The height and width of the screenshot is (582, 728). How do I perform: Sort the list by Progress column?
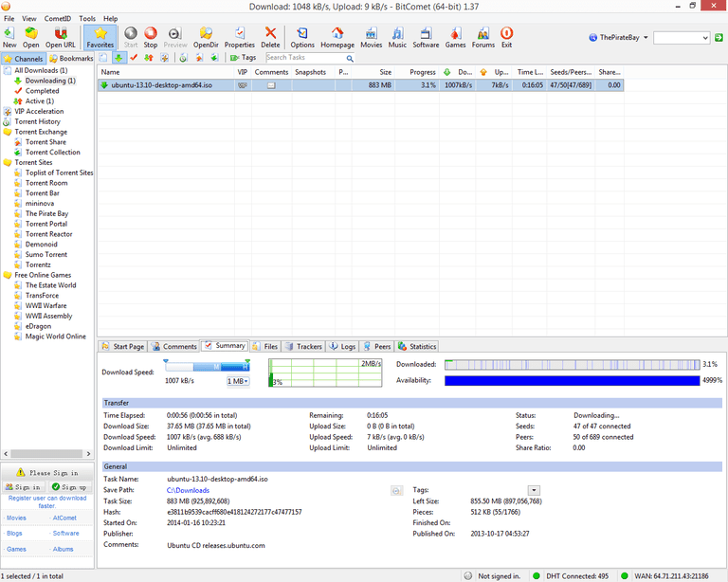coord(422,72)
